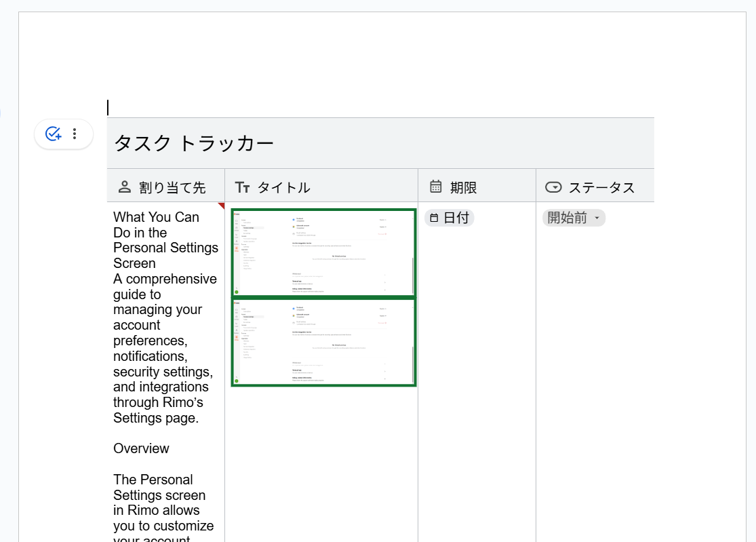Select the 割り当て先 column header
The height and width of the screenshot is (542, 756).
coord(172,187)
